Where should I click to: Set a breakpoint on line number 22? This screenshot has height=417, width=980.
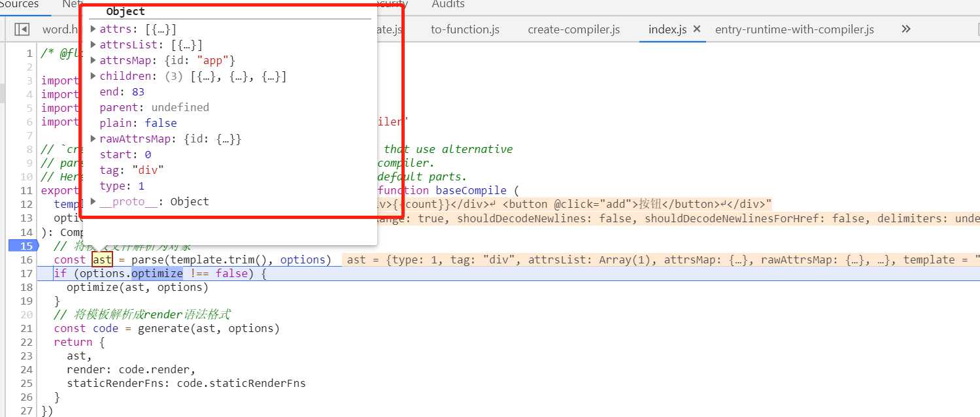26,342
